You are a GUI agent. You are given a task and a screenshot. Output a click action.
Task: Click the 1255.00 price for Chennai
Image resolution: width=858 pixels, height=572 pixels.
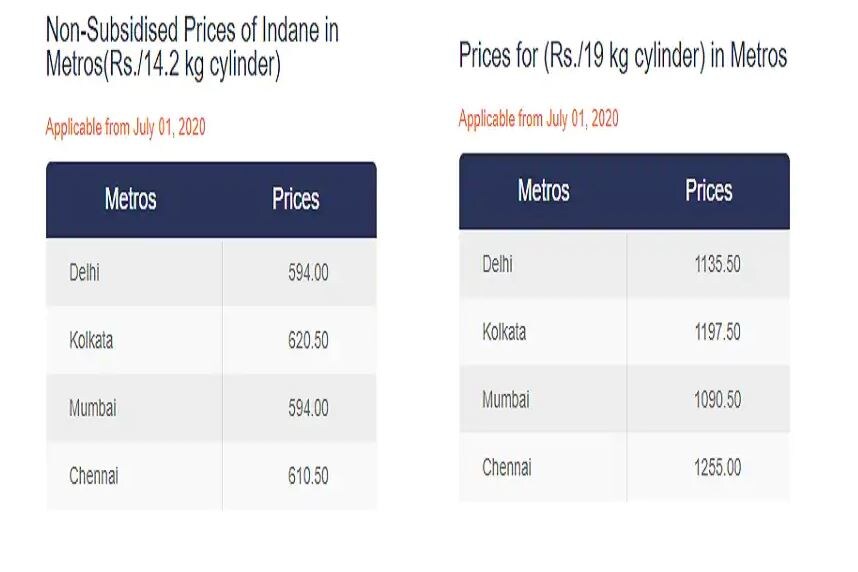coord(717,468)
